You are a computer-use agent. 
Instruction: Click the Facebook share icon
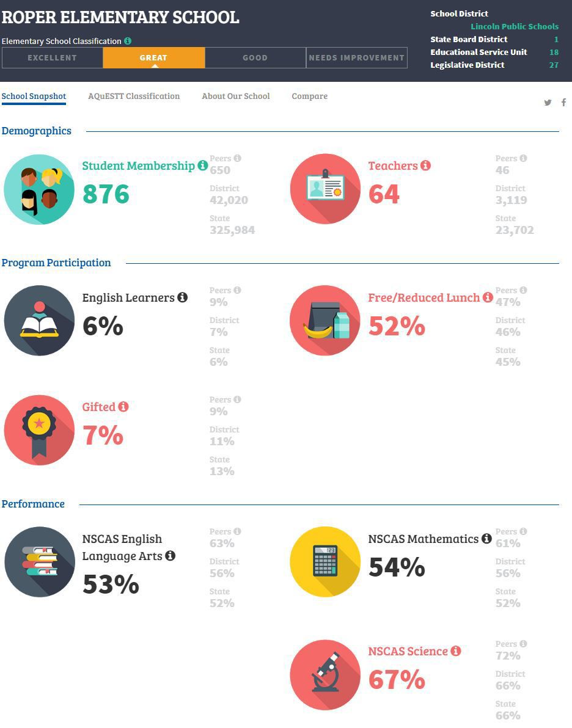(563, 102)
